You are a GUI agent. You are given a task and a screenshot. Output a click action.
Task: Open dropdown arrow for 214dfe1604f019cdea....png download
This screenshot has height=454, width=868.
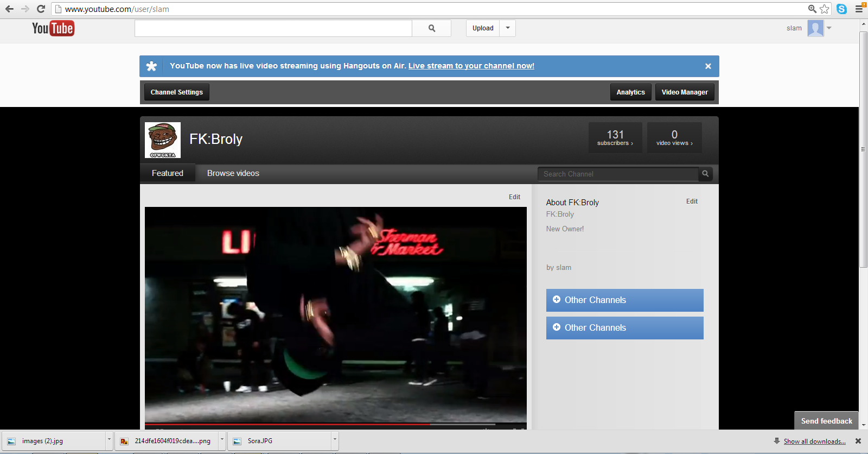coord(222,441)
